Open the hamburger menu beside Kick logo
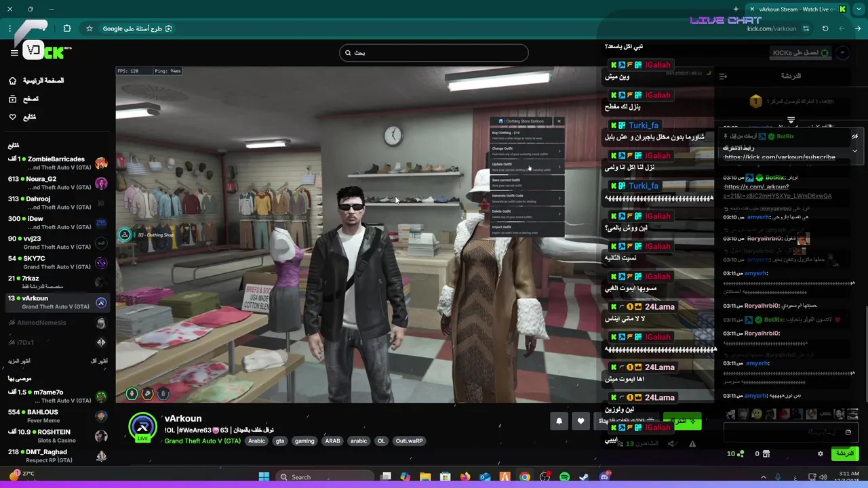 (x=14, y=52)
